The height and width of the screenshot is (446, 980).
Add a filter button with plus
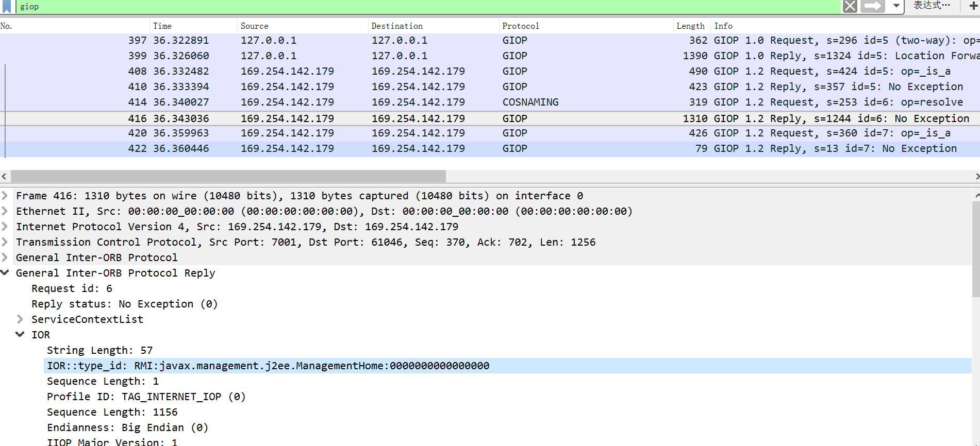pos(974,6)
